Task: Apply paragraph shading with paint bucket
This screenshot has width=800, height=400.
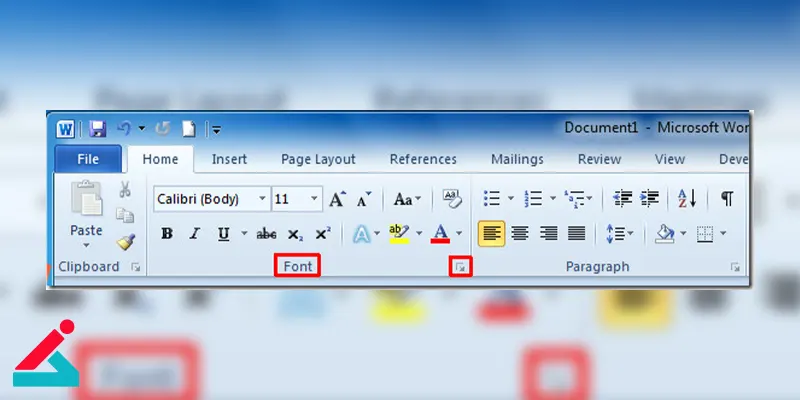Action: 665,234
